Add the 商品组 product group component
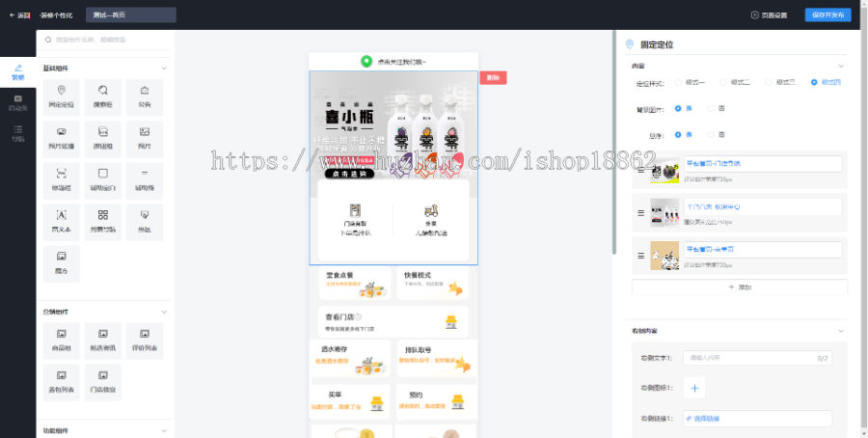 62,342
